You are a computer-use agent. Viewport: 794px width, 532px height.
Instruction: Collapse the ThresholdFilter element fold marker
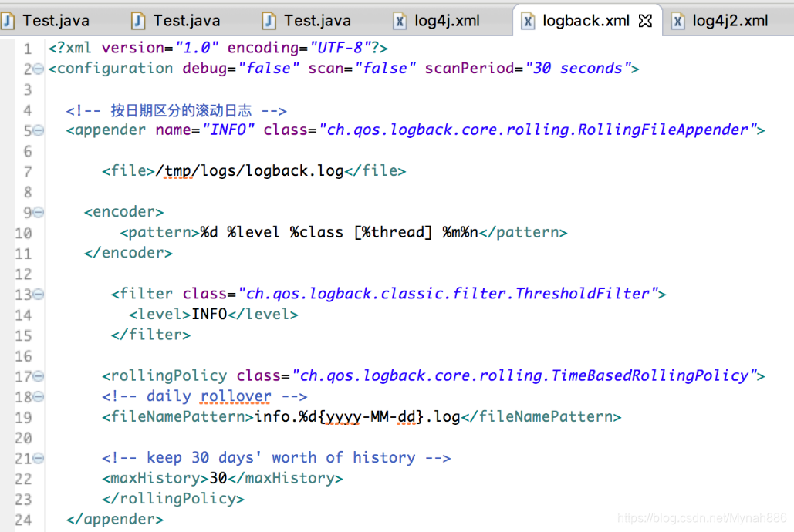click(x=37, y=294)
